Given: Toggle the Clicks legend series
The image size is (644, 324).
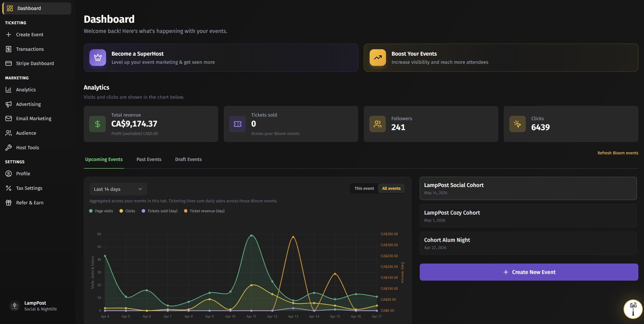Looking at the screenshot, I should [x=127, y=211].
